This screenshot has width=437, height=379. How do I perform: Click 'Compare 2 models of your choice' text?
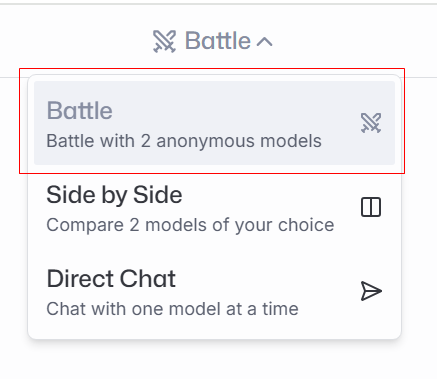click(190, 225)
